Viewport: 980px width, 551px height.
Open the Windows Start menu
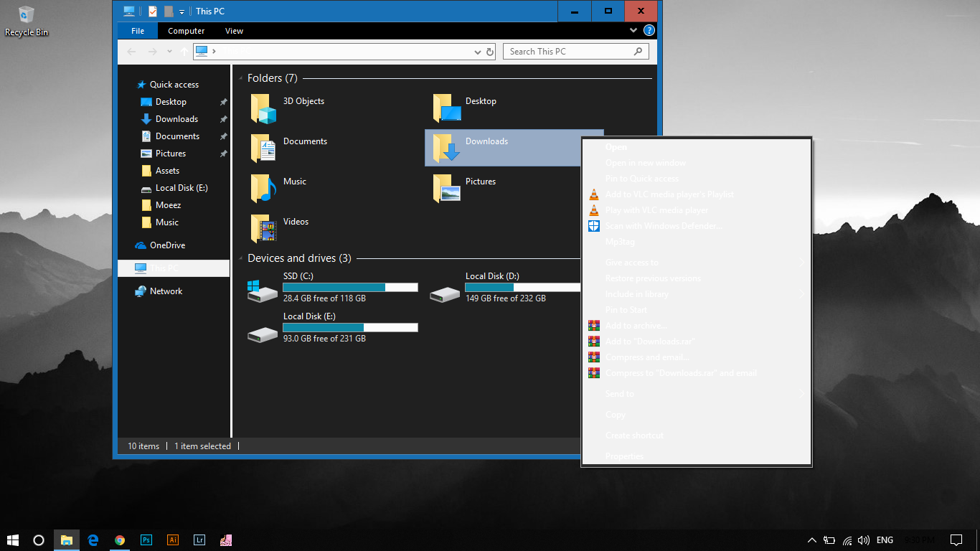(x=13, y=540)
